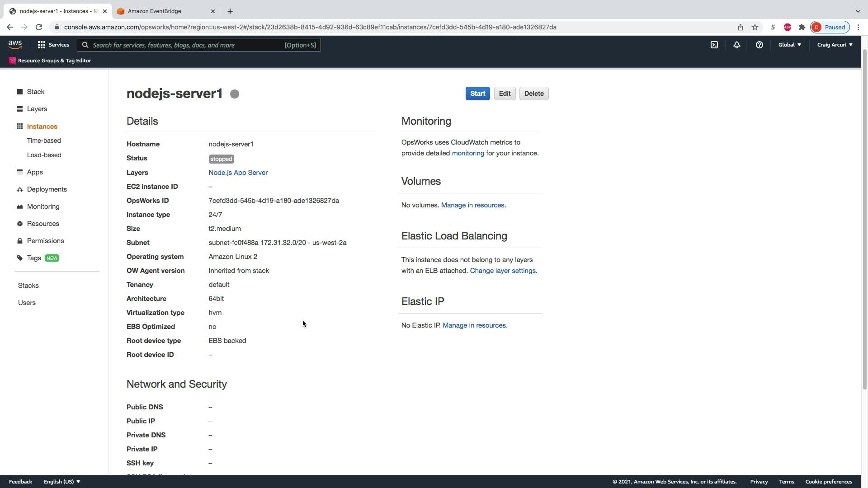Open the Services grid menu
Image resolution: width=868 pixels, height=488 pixels.
pyautogui.click(x=53, y=45)
